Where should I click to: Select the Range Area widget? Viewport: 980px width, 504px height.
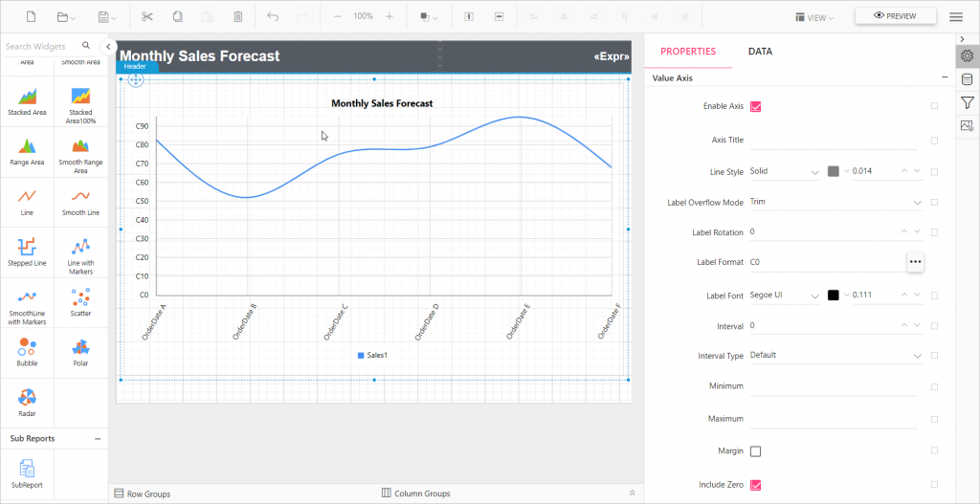(x=27, y=152)
